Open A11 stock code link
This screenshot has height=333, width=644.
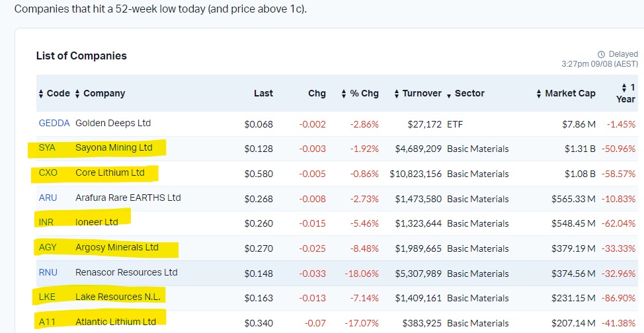(x=46, y=322)
